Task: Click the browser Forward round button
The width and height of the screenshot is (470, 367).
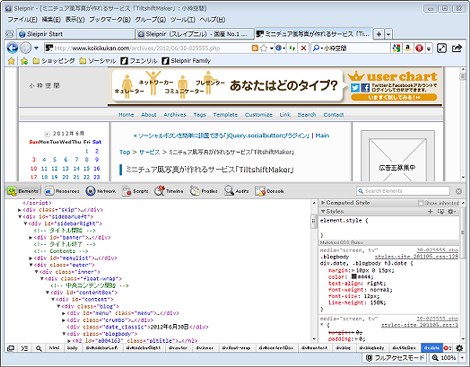Action: tap(26, 48)
